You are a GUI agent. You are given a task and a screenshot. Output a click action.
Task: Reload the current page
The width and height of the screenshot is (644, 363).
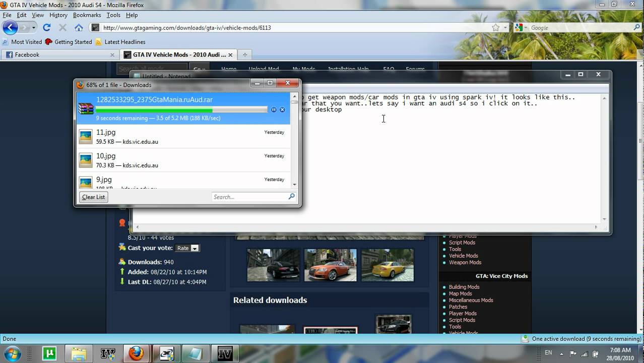[47, 28]
